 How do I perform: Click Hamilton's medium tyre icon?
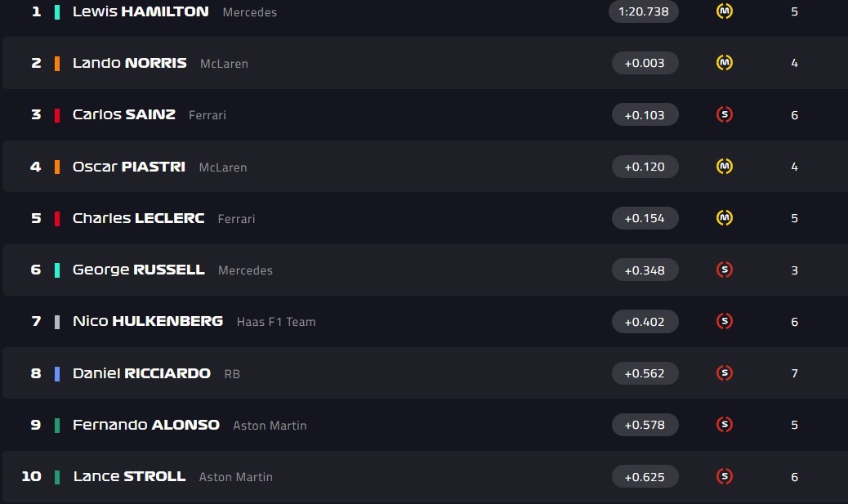(724, 11)
